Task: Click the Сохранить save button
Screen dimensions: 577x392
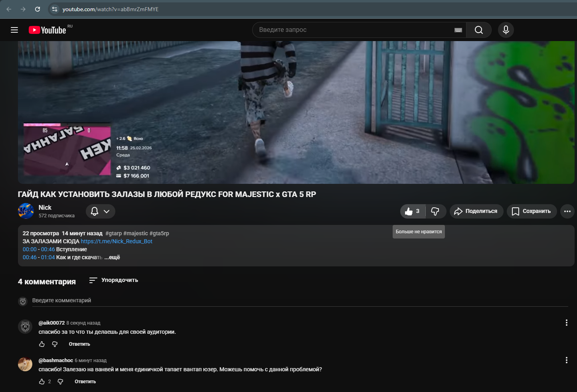Action: coord(532,211)
